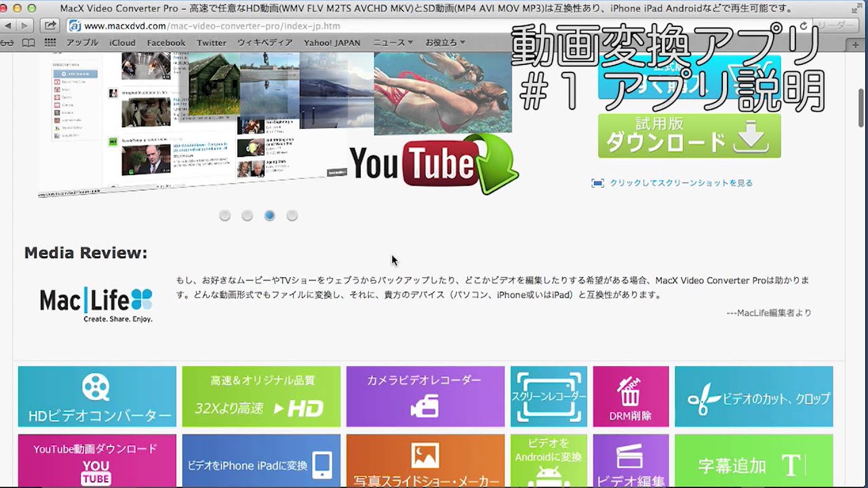Image resolution: width=868 pixels, height=488 pixels.
Task: Click the T icon on 字幕追加 tile
Action: pyautogui.click(x=791, y=465)
